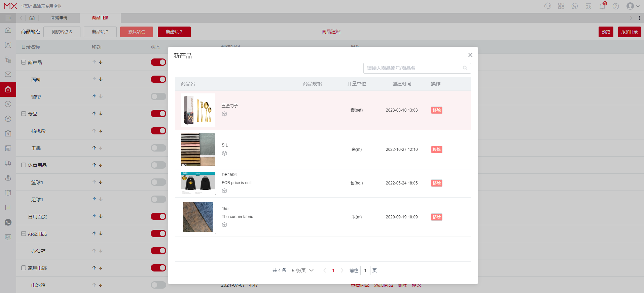
Task: Click the mail envelope sidebar icon
Action: click(x=8, y=74)
